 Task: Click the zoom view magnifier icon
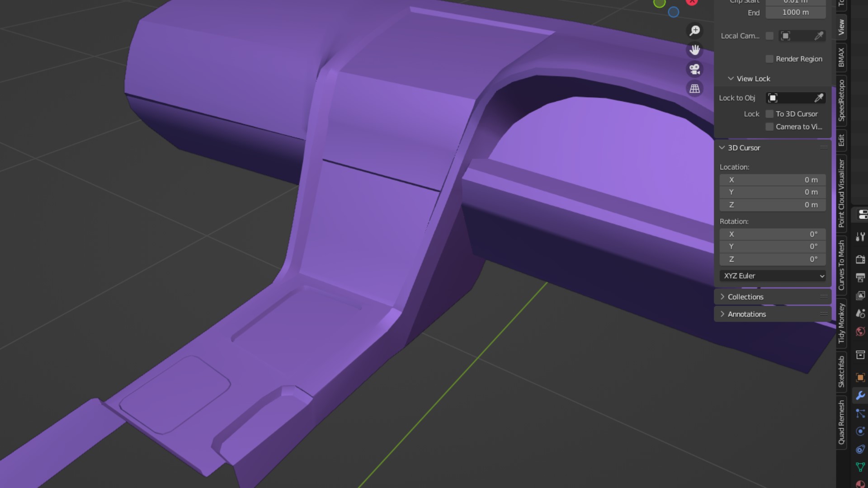click(695, 31)
